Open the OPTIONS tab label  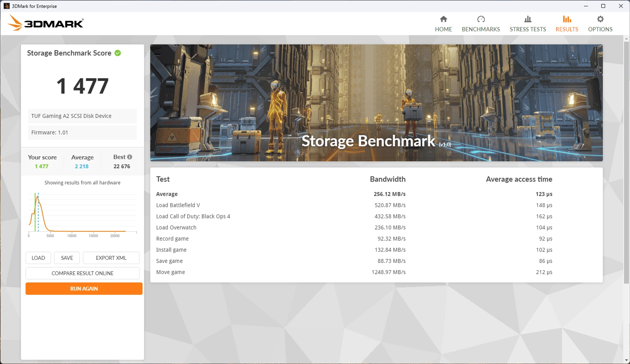pos(600,29)
